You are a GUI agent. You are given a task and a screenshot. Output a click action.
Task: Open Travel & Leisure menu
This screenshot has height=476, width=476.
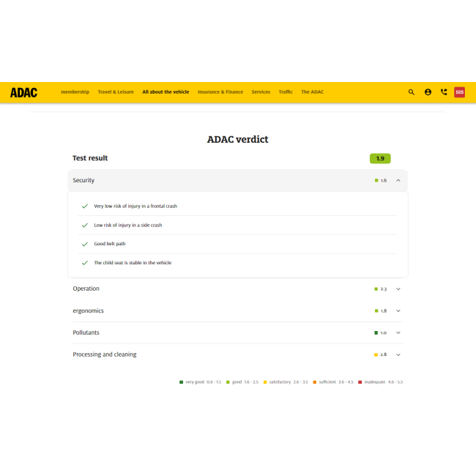coord(116,92)
